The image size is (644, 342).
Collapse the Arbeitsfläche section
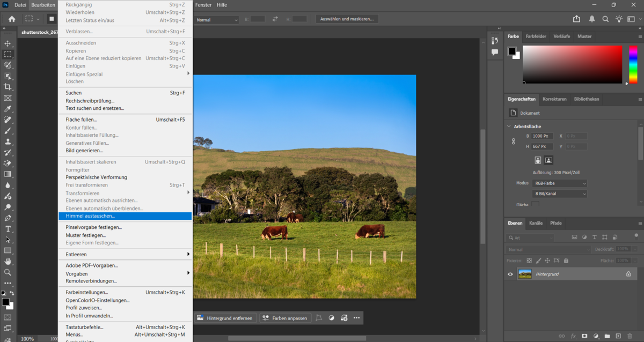[x=508, y=126]
